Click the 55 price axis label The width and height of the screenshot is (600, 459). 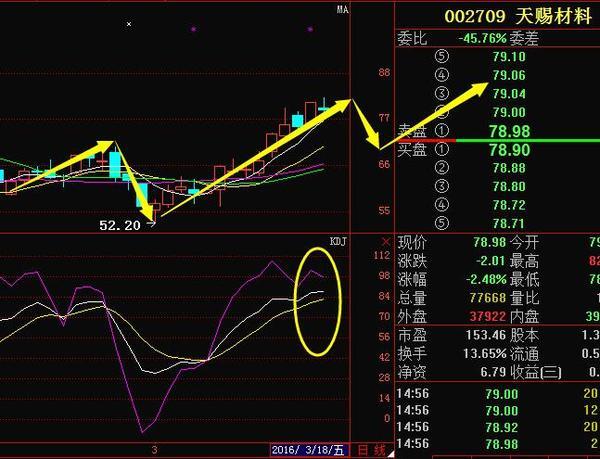(x=384, y=210)
